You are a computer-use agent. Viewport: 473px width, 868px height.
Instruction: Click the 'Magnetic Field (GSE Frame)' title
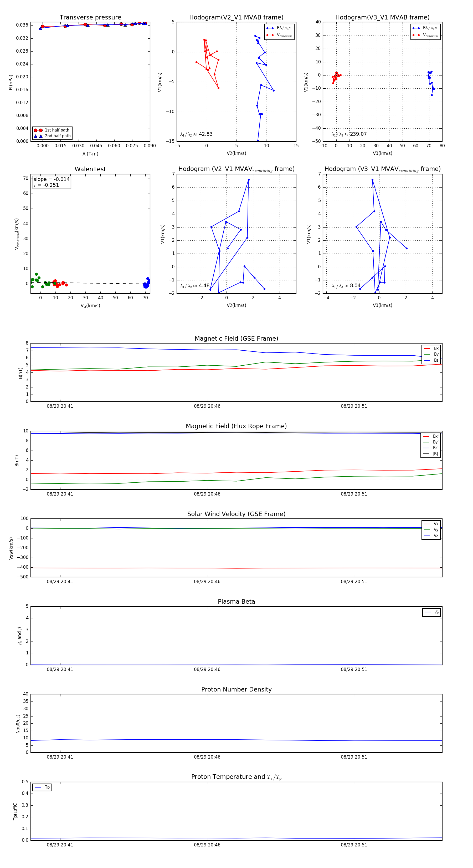(236, 339)
